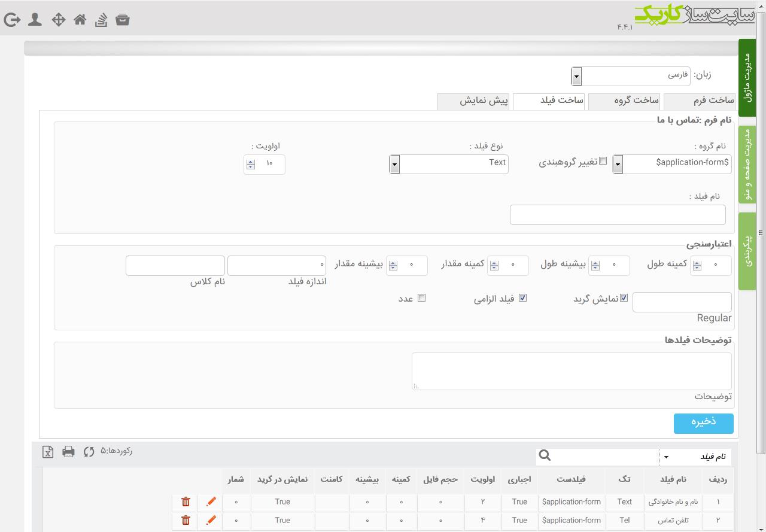Image resolution: width=766 pixels, height=532 pixels.
Task: Print the records grid
Action: [x=69, y=452]
